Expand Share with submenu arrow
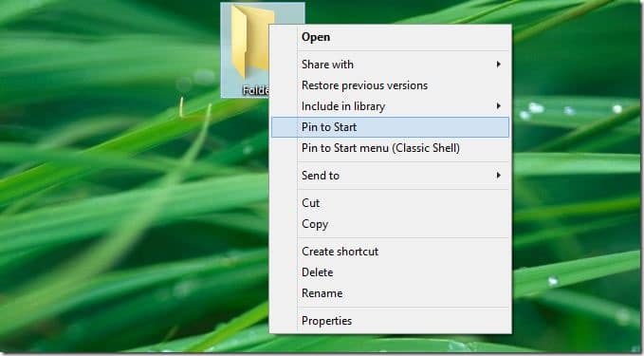The width and height of the screenshot is (644, 356). (x=498, y=65)
